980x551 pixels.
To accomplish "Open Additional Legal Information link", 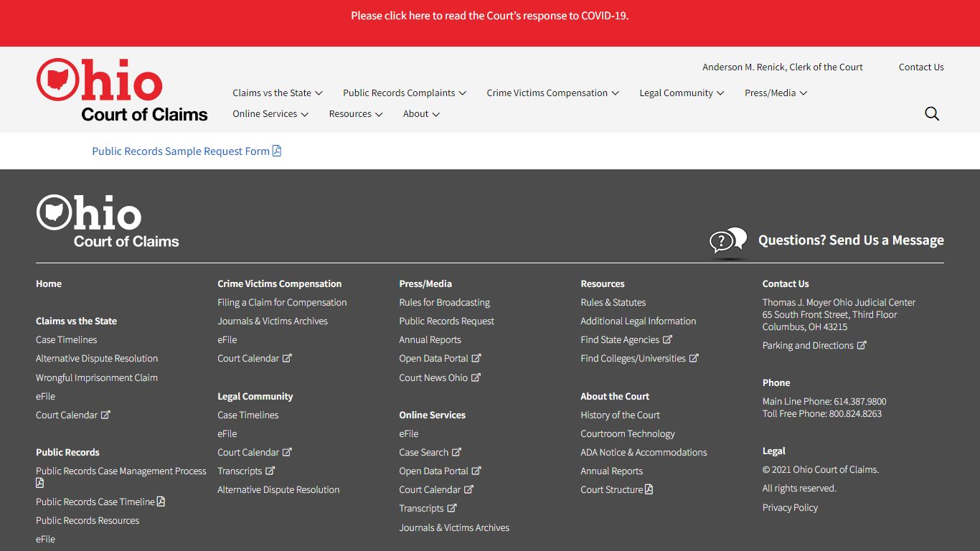I will [639, 321].
